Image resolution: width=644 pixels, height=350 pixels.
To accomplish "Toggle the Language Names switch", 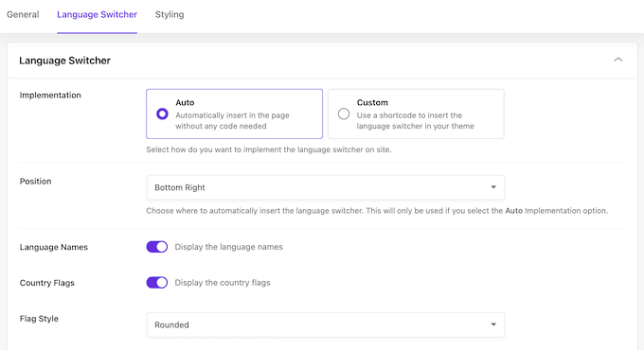I will [157, 247].
